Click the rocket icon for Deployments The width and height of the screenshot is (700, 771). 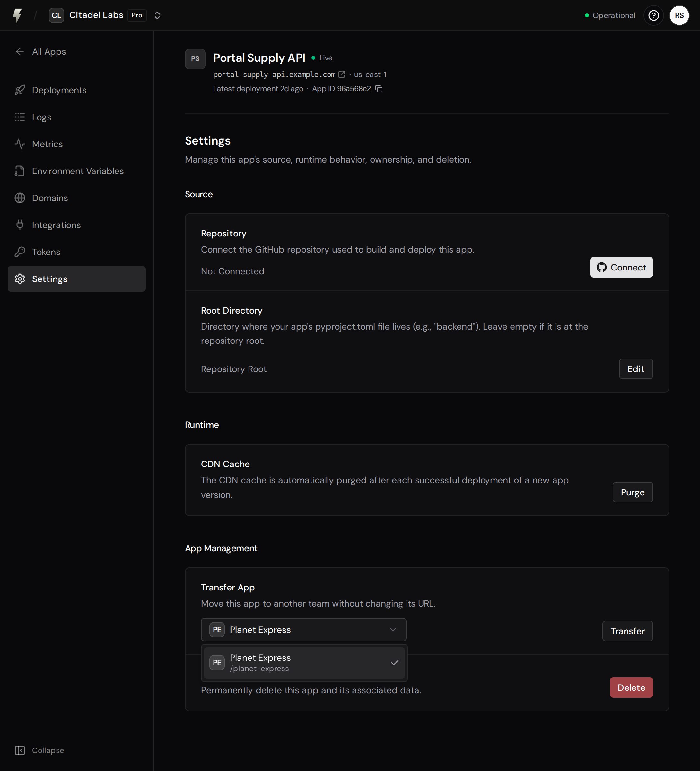(x=20, y=90)
